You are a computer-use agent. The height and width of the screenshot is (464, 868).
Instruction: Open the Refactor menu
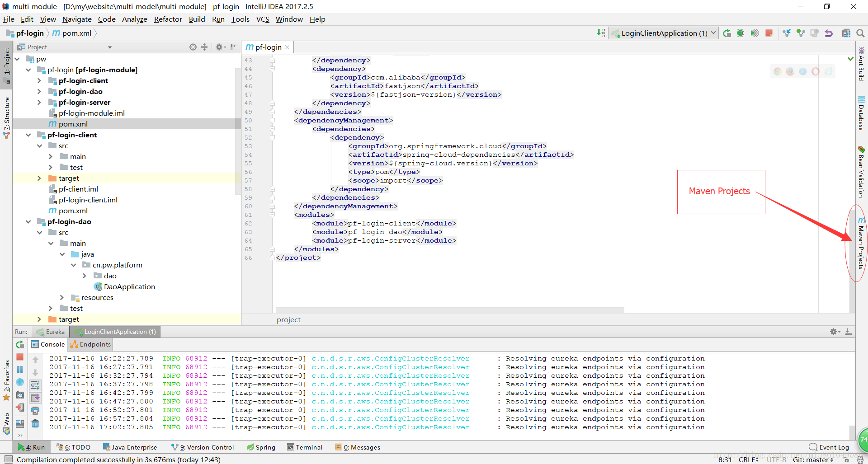click(168, 19)
